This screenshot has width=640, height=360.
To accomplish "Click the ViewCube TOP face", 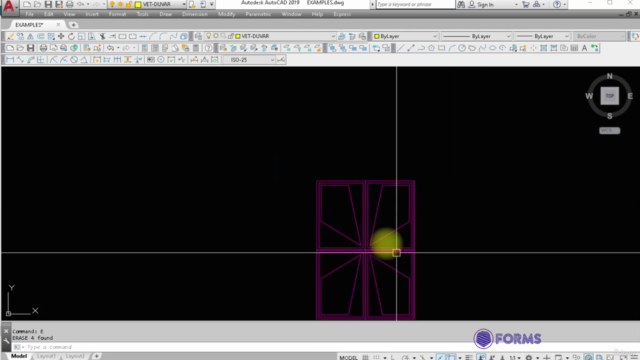I will coord(609,96).
